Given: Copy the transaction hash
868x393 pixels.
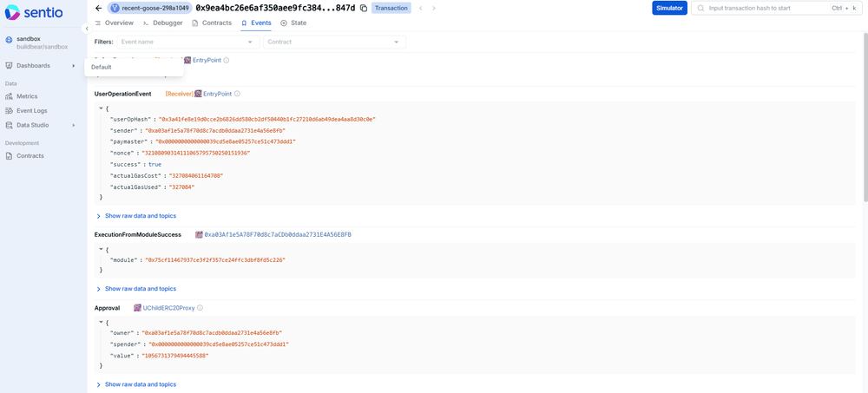Looking at the screenshot, I should click(x=364, y=8).
